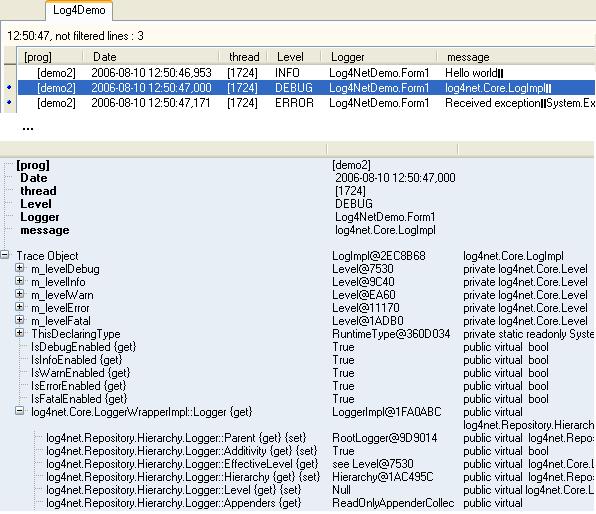596x514 pixels.
Task: Click the thread column header
Action: [x=244, y=57]
